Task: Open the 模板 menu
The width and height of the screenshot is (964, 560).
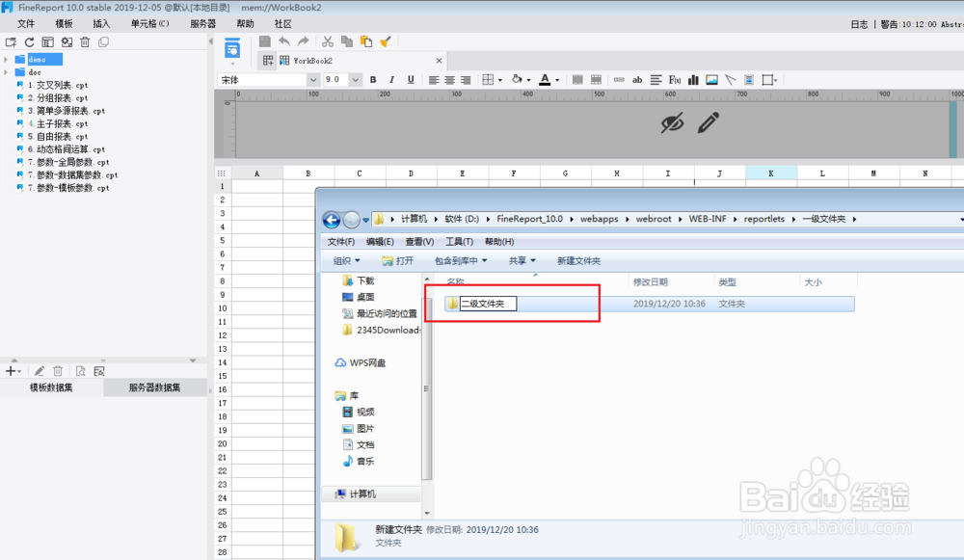Action: pyautogui.click(x=64, y=24)
